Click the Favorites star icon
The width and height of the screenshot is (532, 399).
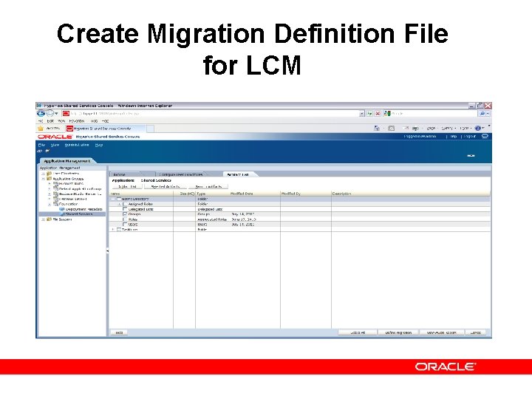pos(41,129)
